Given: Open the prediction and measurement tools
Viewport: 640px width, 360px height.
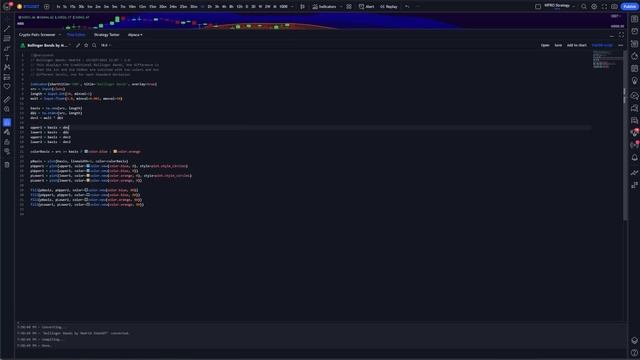Looking at the screenshot, I should point(7,77).
